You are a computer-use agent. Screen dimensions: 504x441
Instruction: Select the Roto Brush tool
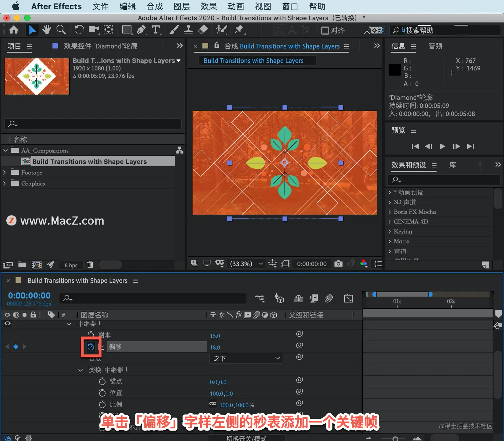pos(221,30)
